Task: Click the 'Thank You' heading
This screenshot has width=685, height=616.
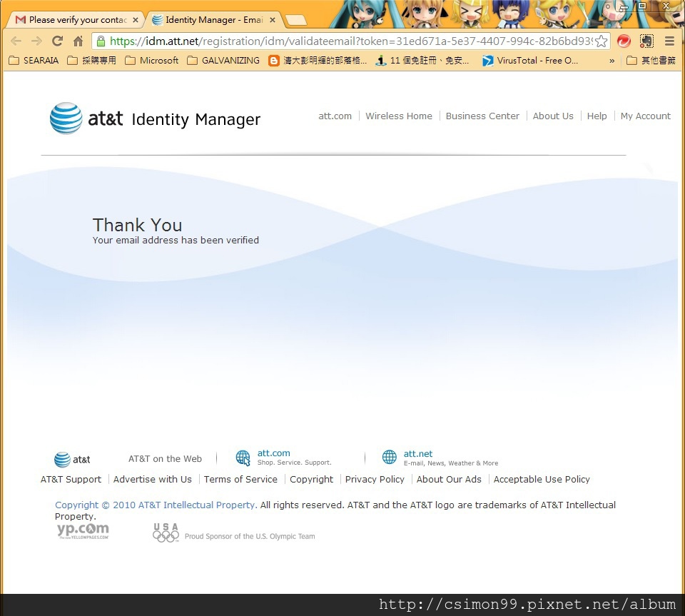Action: pos(137,225)
